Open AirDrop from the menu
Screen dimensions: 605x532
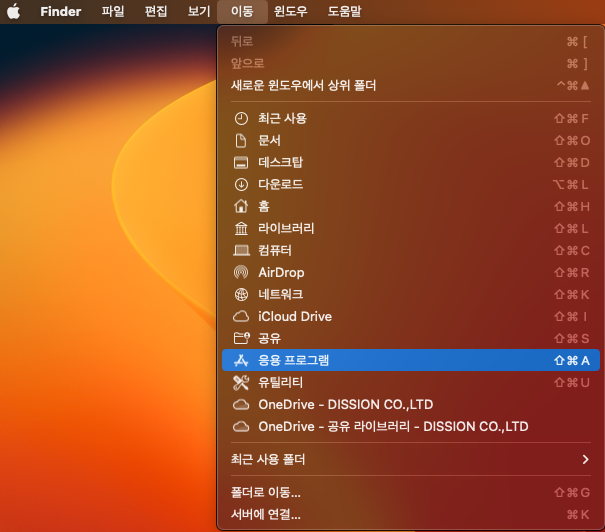click(x=411, y=272)
